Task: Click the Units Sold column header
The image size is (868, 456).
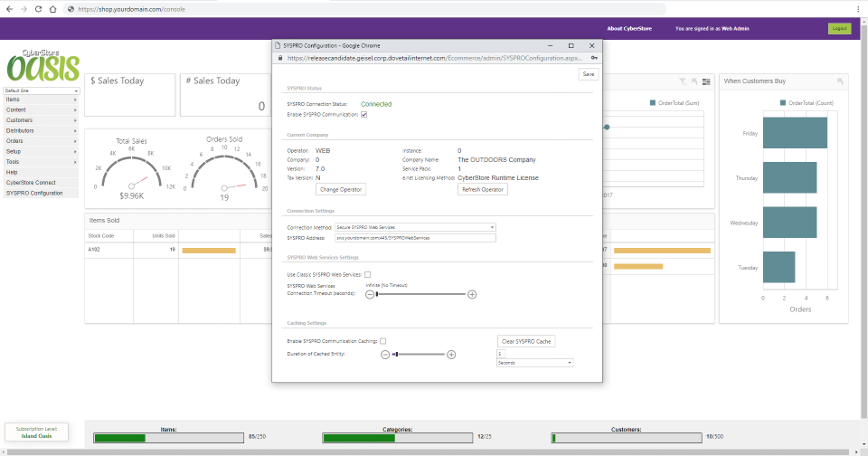Action: pos(156,236)
